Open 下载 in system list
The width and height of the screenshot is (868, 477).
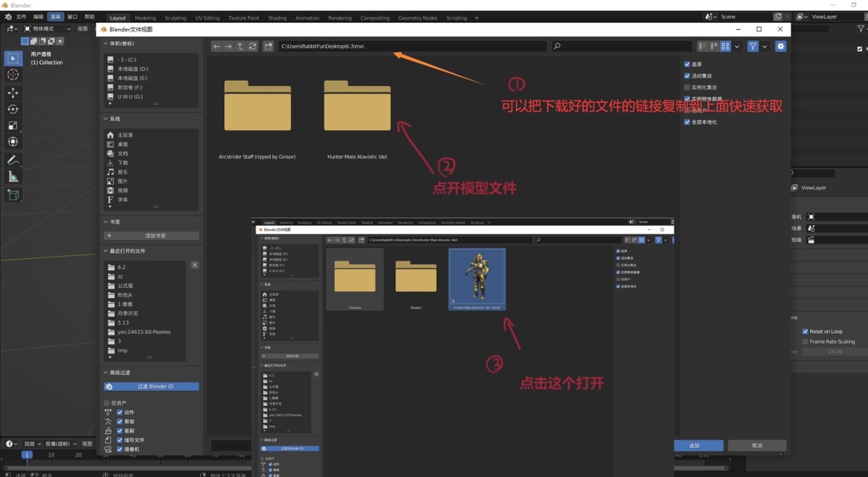click(x=122, y=163)
